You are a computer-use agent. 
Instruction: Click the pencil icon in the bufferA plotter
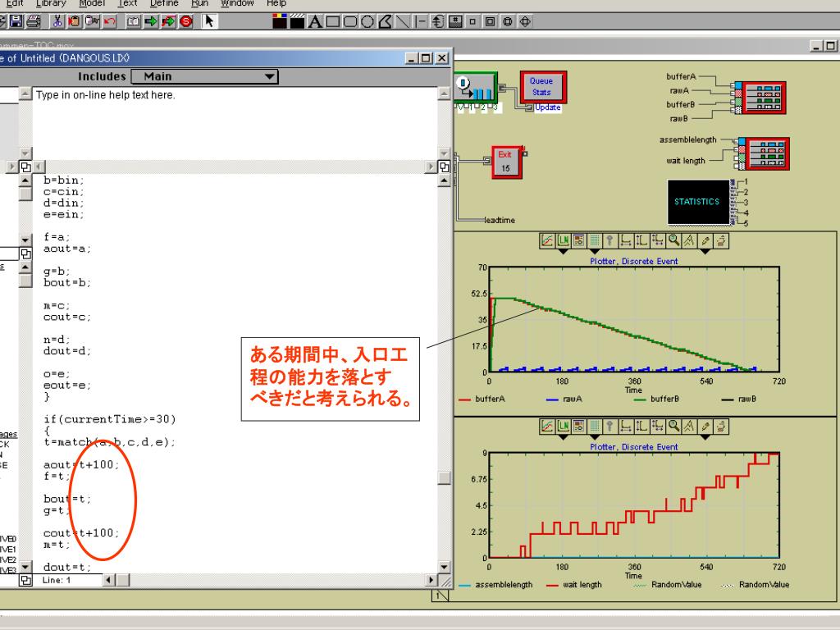pos(705,241)
